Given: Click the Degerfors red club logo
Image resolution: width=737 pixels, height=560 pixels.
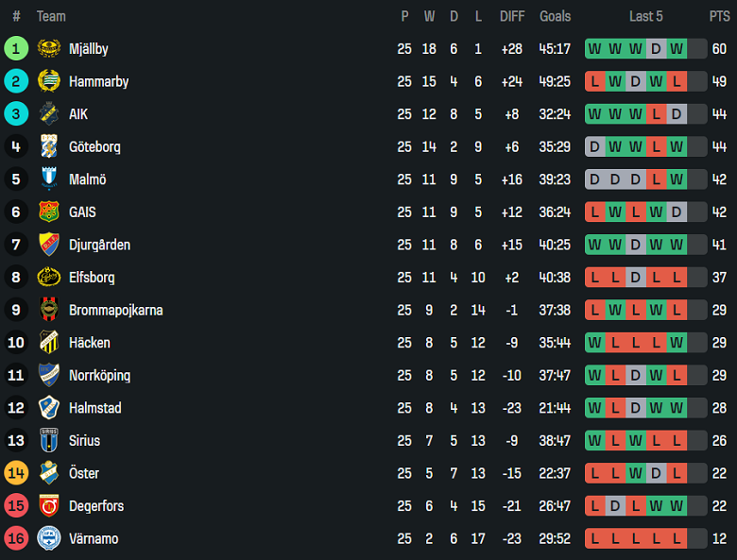Looking at the screenshot, I should point(48,506).
